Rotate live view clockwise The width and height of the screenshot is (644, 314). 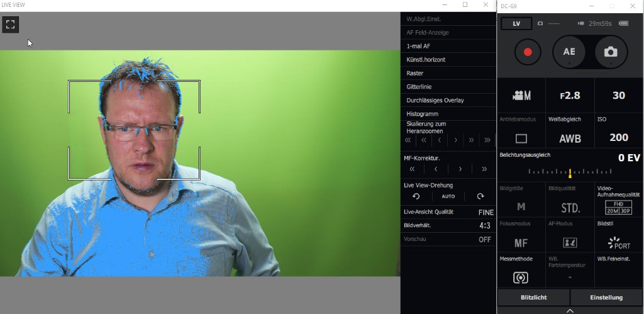pyautogui.click(x=480, y=196)
